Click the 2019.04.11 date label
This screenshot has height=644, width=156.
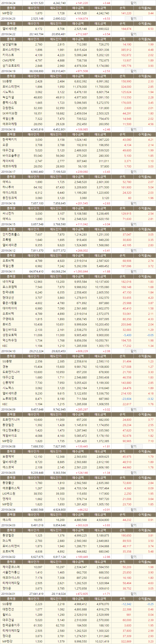8,272
